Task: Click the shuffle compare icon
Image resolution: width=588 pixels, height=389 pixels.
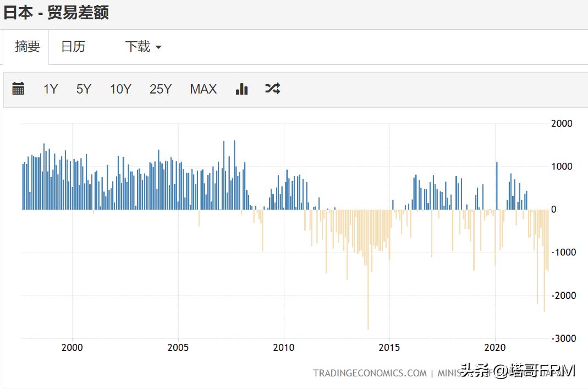Action: [x=273, y=89]
